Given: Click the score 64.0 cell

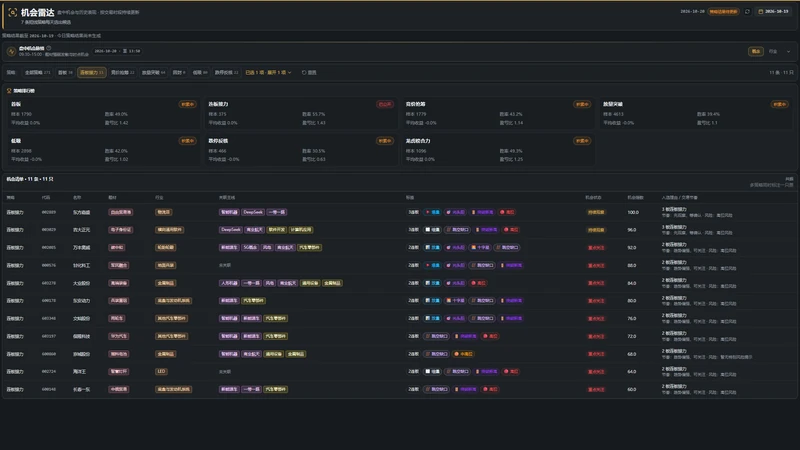Looking at the screenshot, I should point(632,371).
